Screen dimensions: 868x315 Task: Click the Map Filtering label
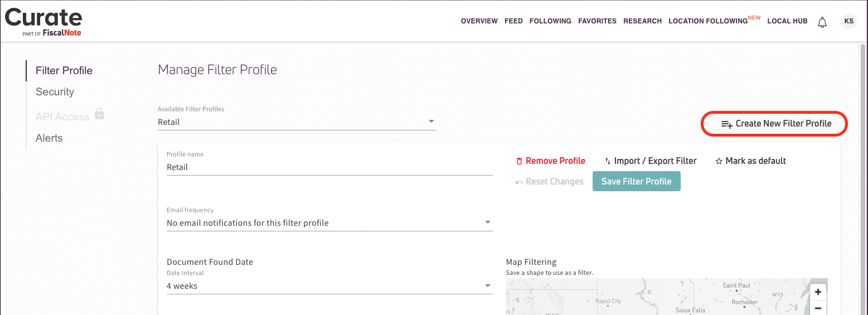pyautogui.click(x=531, y=262)
